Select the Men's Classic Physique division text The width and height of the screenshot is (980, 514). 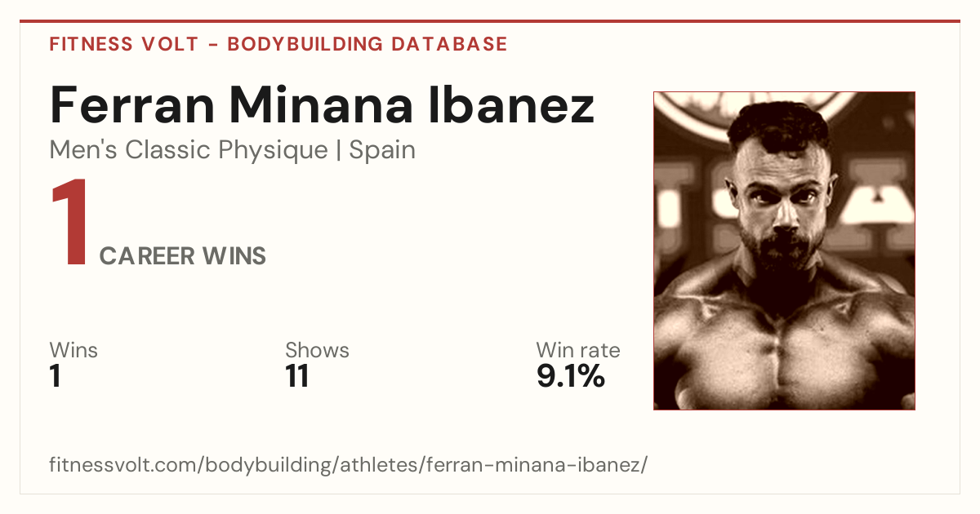(x=189, y=151)
